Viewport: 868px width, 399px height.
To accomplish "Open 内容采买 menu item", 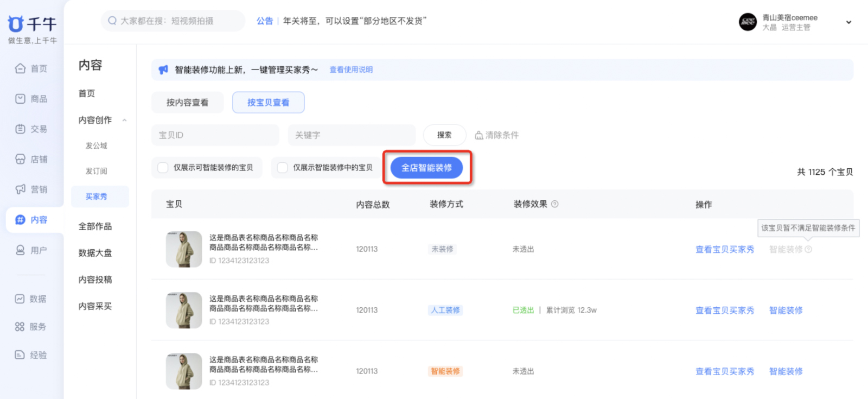I will click(x=95, y=306).
